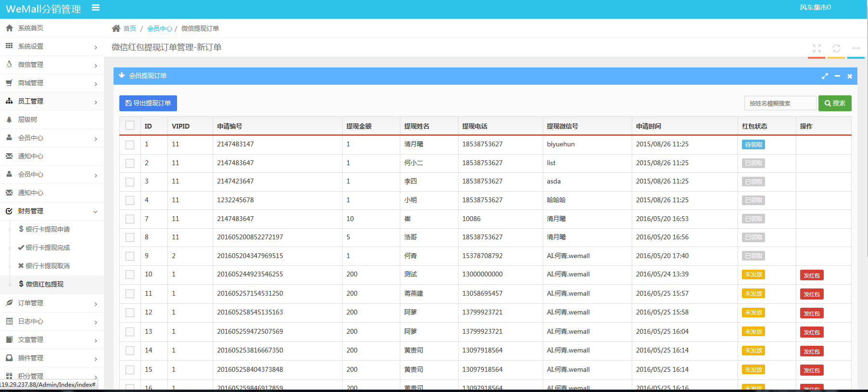Collapse panel using down arrow beside 会员提现订单
The width and height of the screenshot is (868, 392).
pyautogui.click(x=122, y=76)
